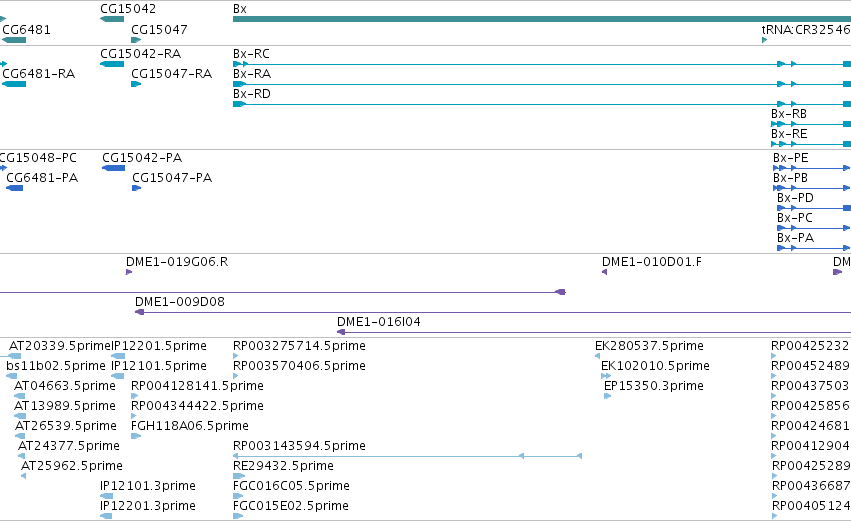Click EST AT13989.5prime

tap(65, 406)
